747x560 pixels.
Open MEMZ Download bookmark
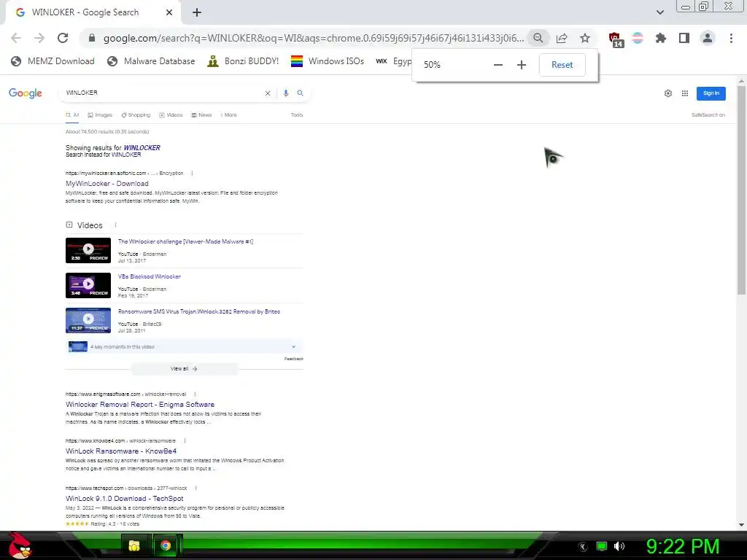[53, 61]
